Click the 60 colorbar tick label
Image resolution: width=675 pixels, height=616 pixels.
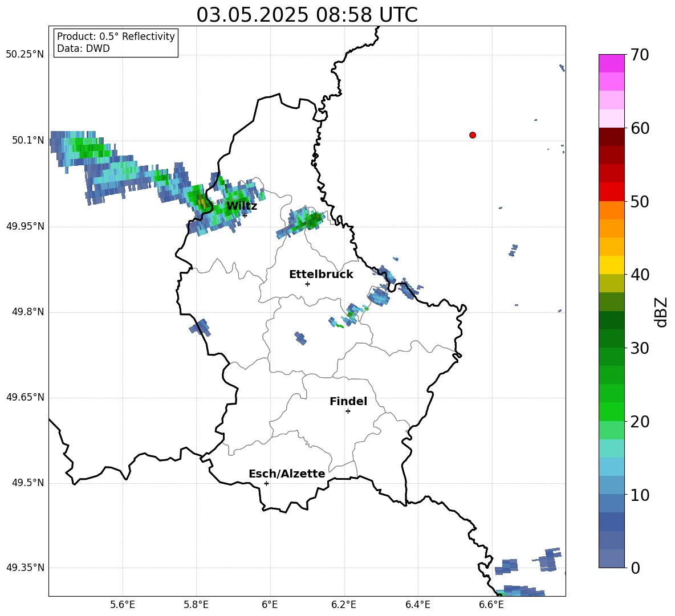pos(640,128)
